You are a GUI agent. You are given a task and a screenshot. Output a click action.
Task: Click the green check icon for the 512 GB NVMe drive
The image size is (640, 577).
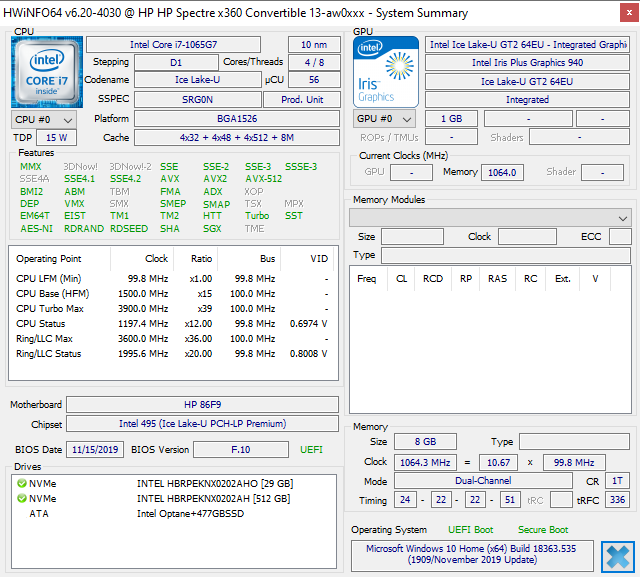click(21, 498)
